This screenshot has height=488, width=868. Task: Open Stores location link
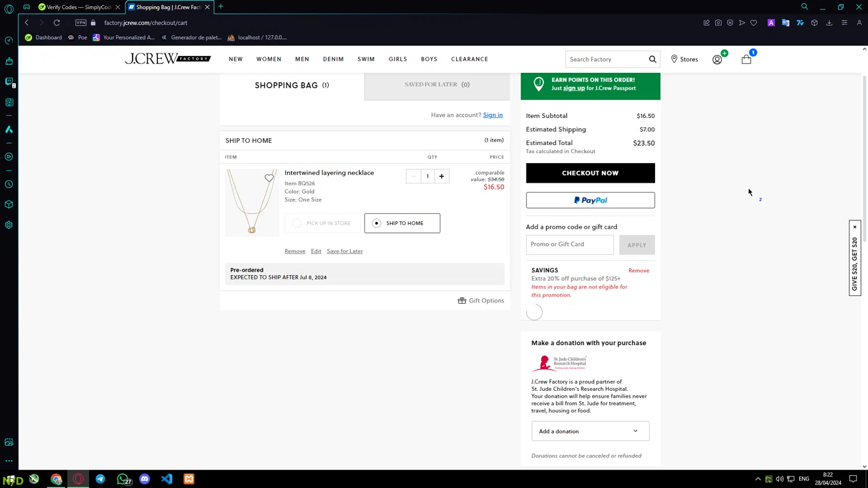[684, 59]
